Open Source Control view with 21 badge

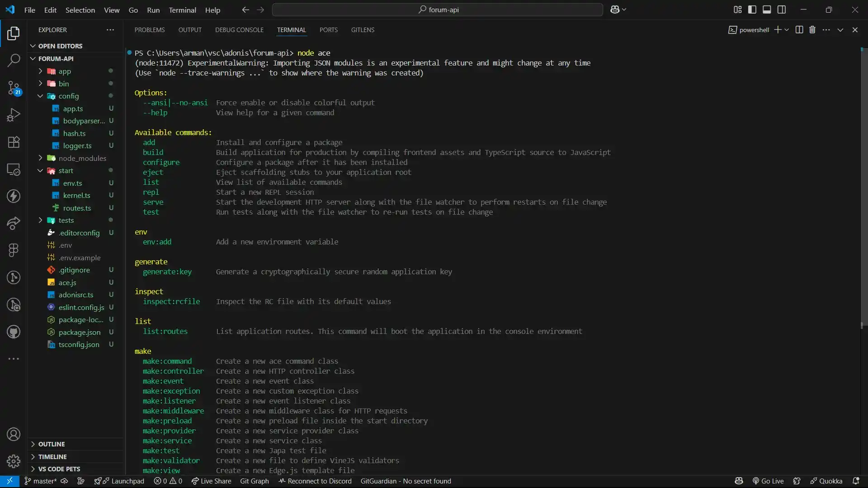click(x=14, y=88)
